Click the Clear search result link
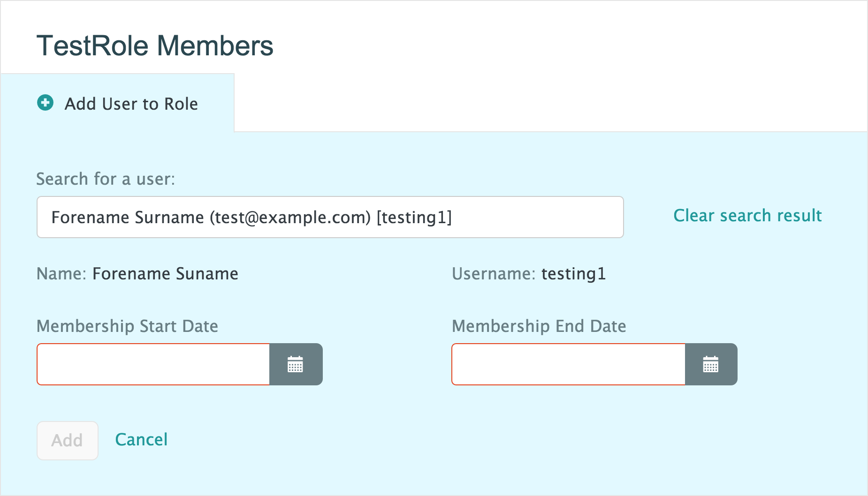 (747, 216)
